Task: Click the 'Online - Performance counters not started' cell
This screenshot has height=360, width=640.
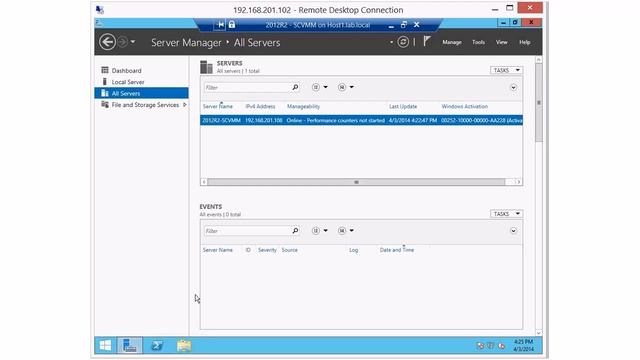Action: pyautogui.click(x=336, y=120)
